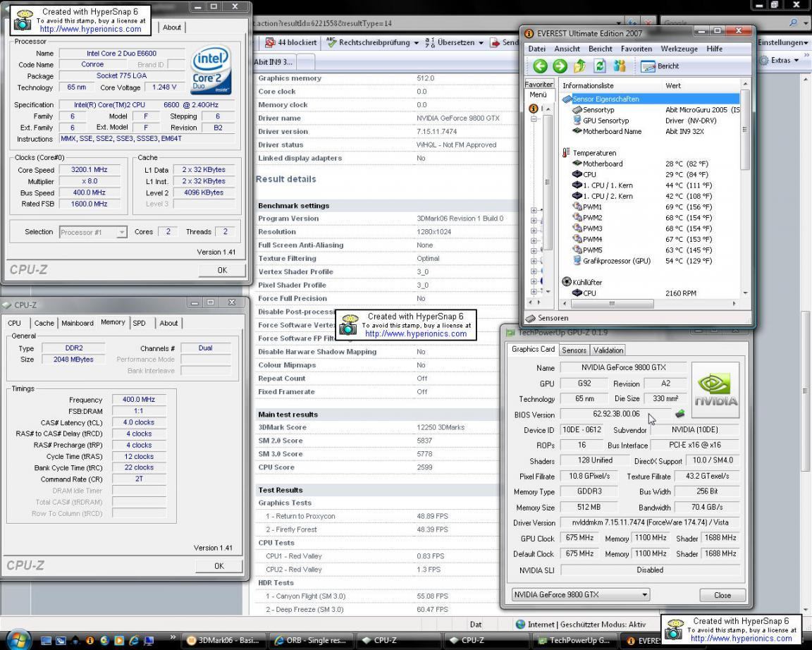Image resolution: width=812 pixels, height=650 pixels.
Task: Click the Wert column header
Action: pyautogui.click(x=701, y=85)
